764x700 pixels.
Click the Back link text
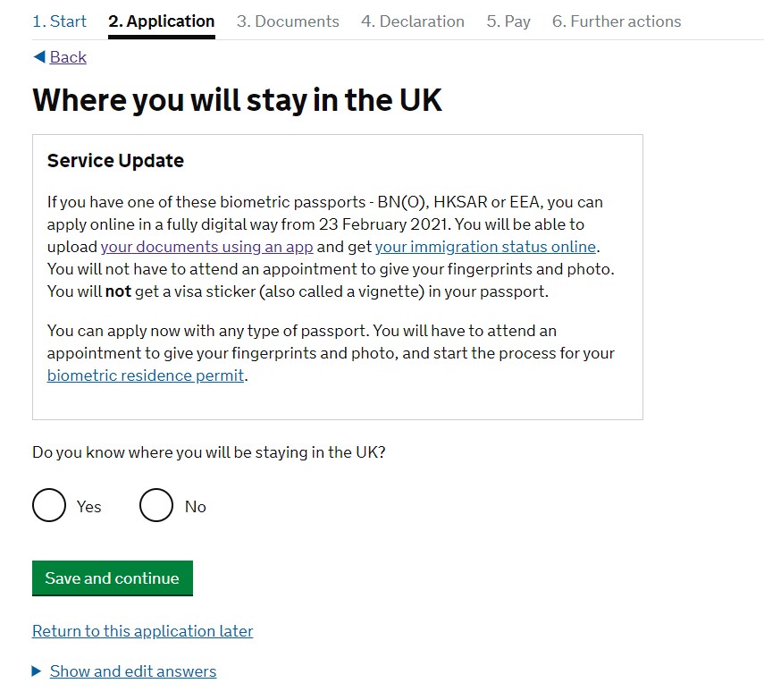coord(68,57)
